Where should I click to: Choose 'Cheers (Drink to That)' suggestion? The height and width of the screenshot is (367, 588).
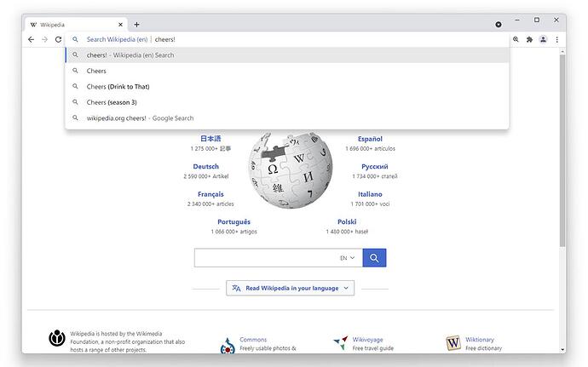[118, 87]
